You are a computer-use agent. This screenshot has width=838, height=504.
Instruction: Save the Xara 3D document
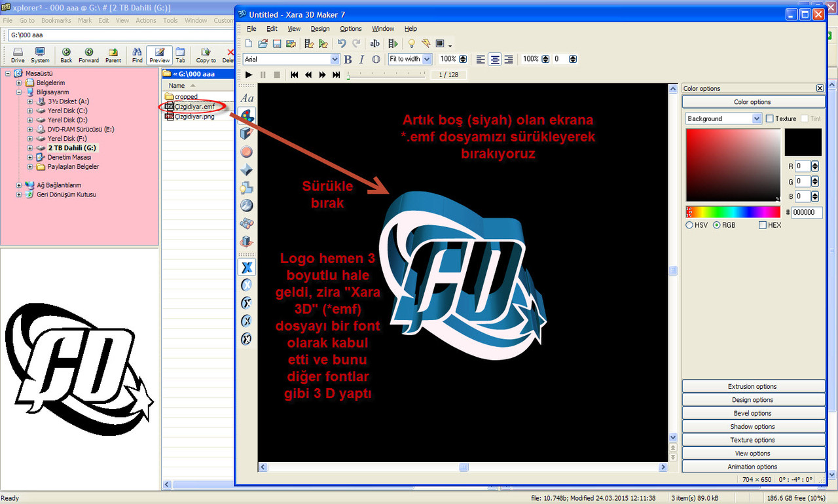tap(277, 44)
